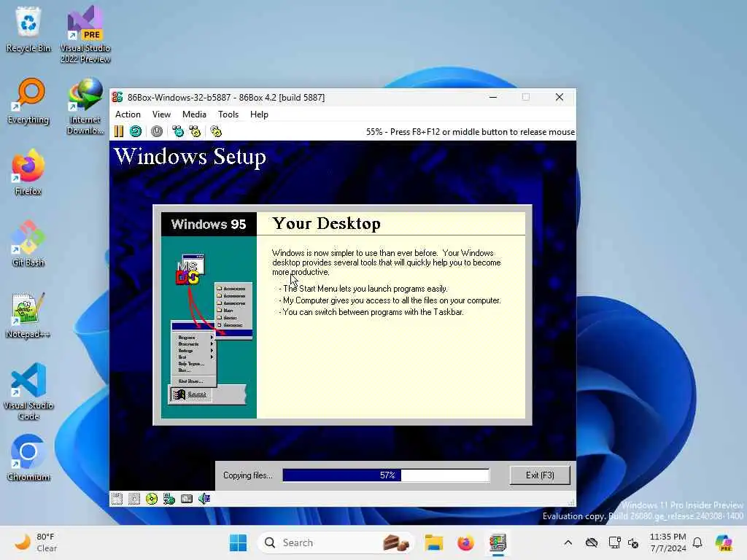Viewport: 747px width, 560px height.
Task: Open 86Box settings gear toolbar icon
Action: (x=216, y=131)
